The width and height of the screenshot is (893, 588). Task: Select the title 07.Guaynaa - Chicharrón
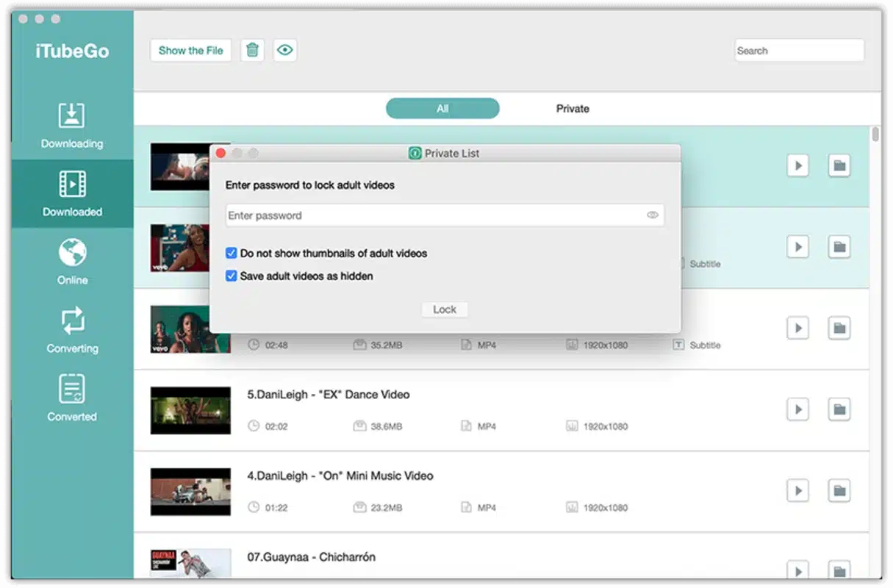click(311, 557)
